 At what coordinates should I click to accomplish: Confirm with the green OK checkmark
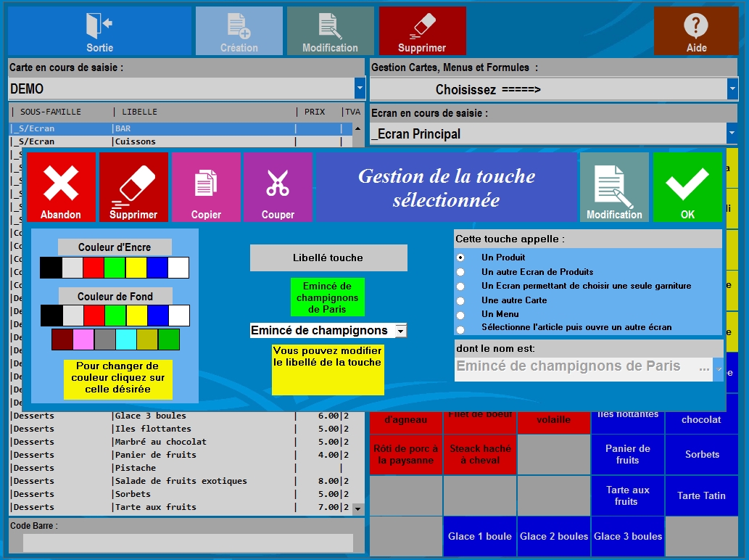687,184
